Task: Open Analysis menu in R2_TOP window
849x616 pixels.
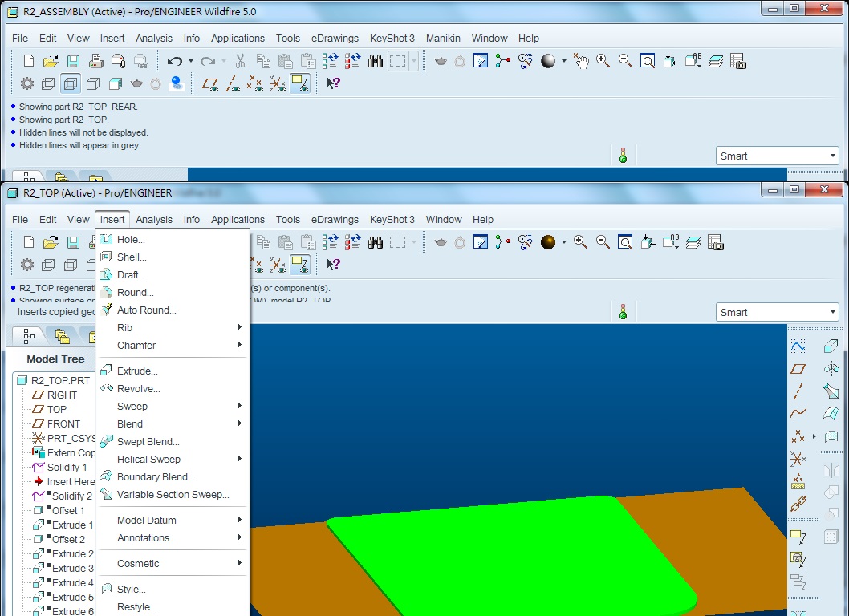Action: (154, 219)
